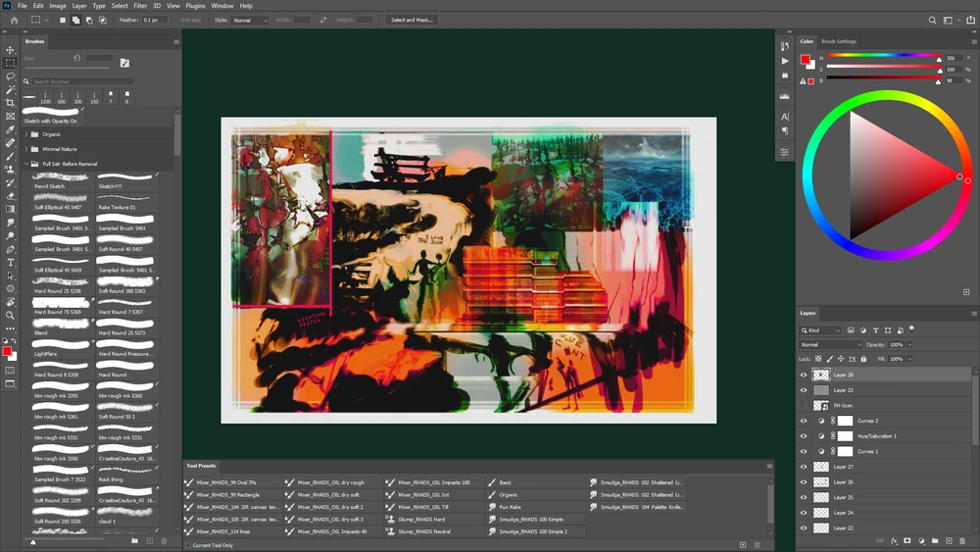Click the search icon in options bar
The width and height of the screenshot is (980, 552).
(932, 20)
